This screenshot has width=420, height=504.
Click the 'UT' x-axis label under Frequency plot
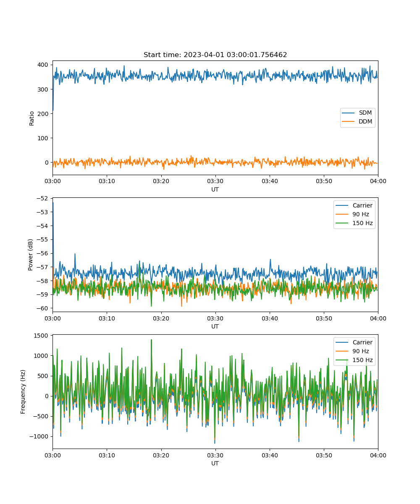pos(215,463)
